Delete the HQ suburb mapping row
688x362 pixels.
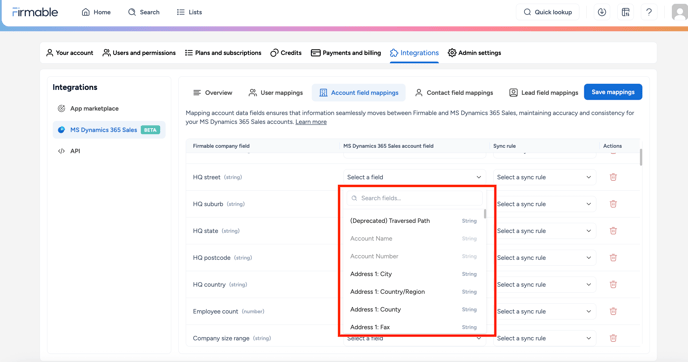click(613, 204)
